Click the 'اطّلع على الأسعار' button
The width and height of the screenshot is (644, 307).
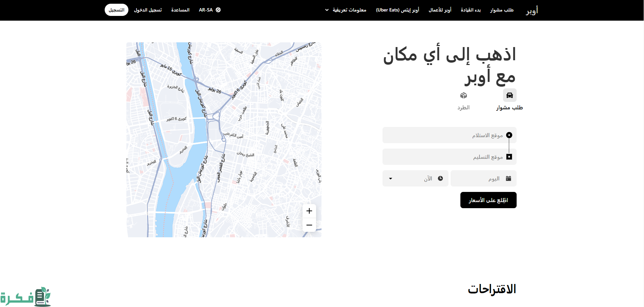tap(488, 200)
